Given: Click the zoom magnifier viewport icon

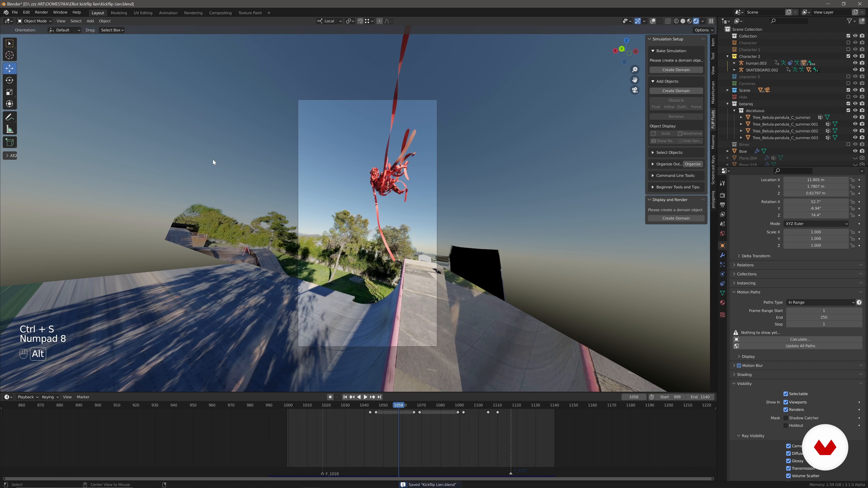Looking at the screenshot, I should tap(635, 70).
